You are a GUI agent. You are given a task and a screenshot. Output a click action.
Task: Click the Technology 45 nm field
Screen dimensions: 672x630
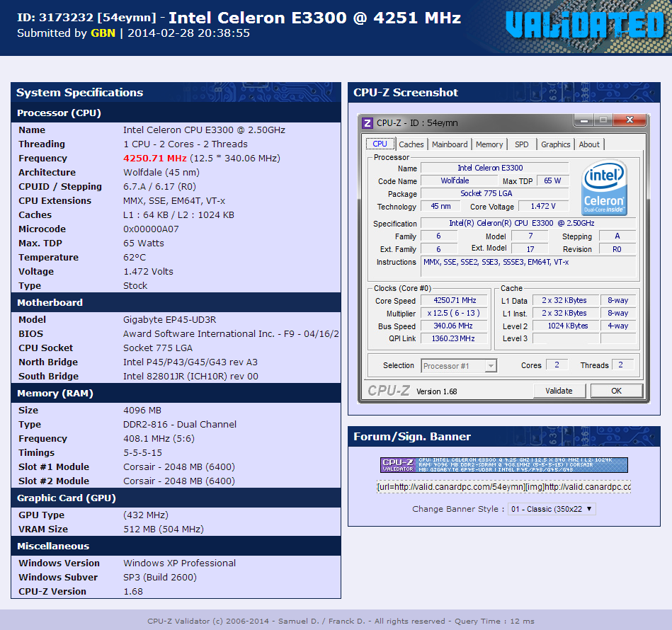[440, 206]
